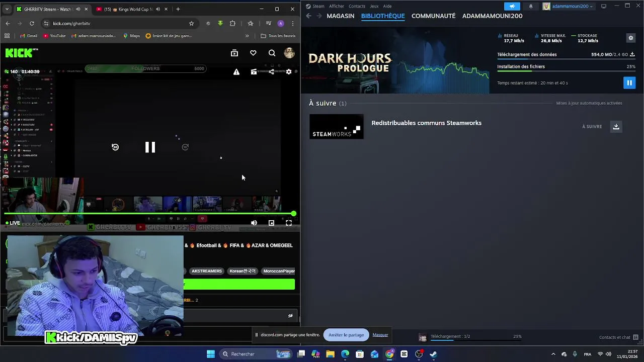Image resolution: width=644 pixels, height=362 pixels.
Task: Rewind the stream 30 seconds
Action: pos(115,147)
